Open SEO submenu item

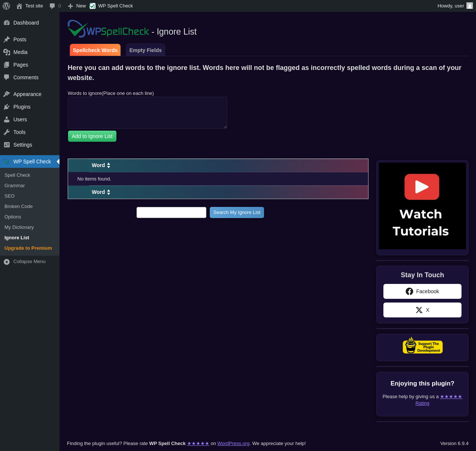(10, 196)
